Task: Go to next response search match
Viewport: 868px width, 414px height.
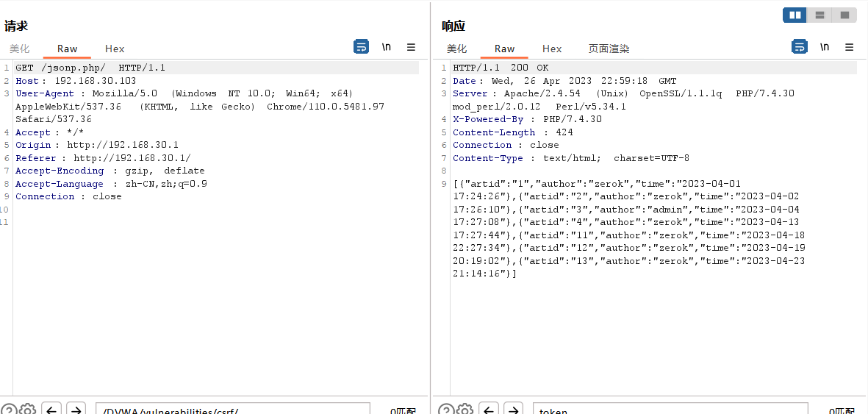Action: pos(514,410)
